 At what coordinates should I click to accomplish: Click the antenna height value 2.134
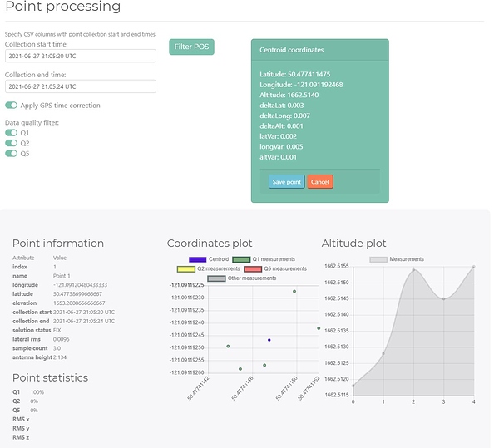(x=60, y=357)
